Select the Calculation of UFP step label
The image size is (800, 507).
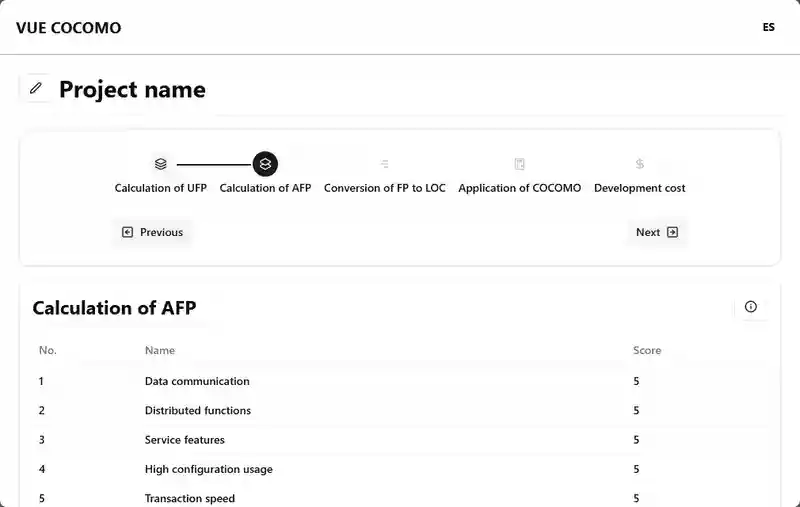160,188
